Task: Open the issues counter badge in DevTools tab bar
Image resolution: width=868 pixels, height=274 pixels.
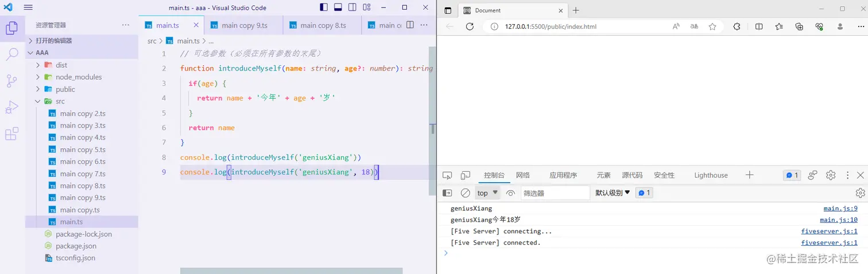Action: click(x=792, y=175)
